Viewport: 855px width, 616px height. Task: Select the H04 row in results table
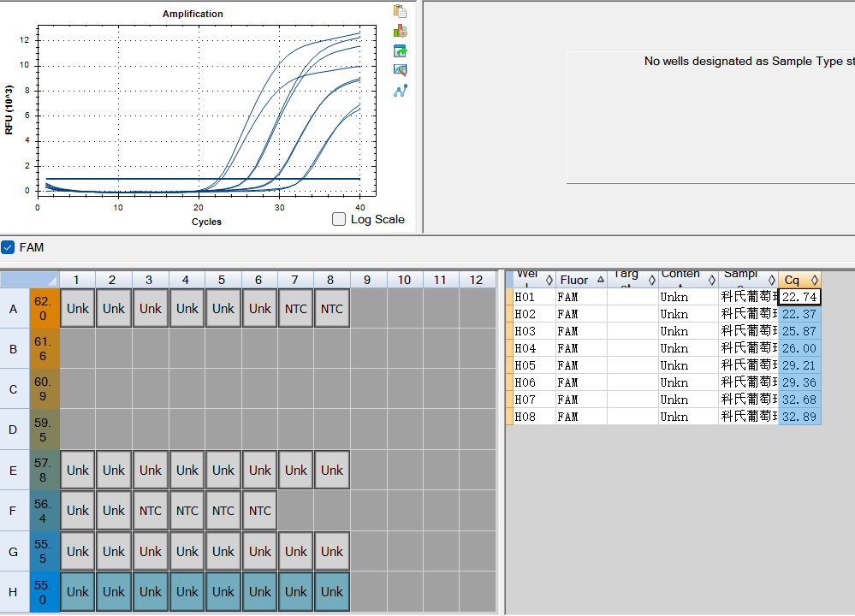663,348
